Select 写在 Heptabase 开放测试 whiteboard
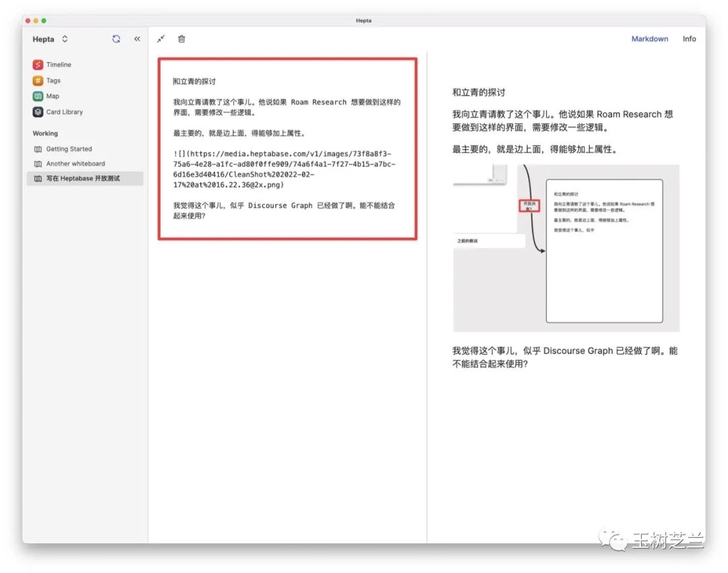The width and height of the screenshot is (728, 573). [x=85, y=179]
